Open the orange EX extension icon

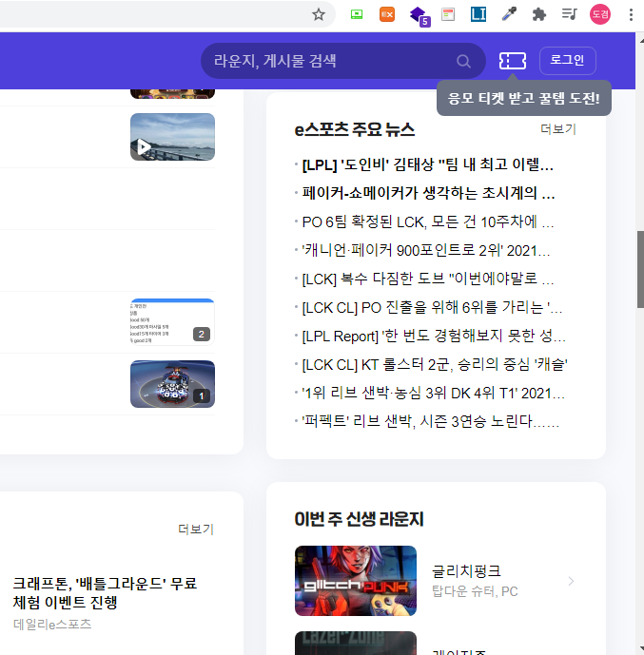387,14
